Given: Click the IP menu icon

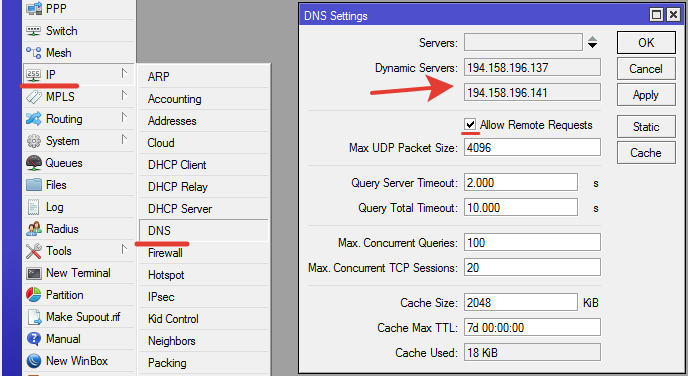Looking at the screenshot, I should click(x=34, y=75).
